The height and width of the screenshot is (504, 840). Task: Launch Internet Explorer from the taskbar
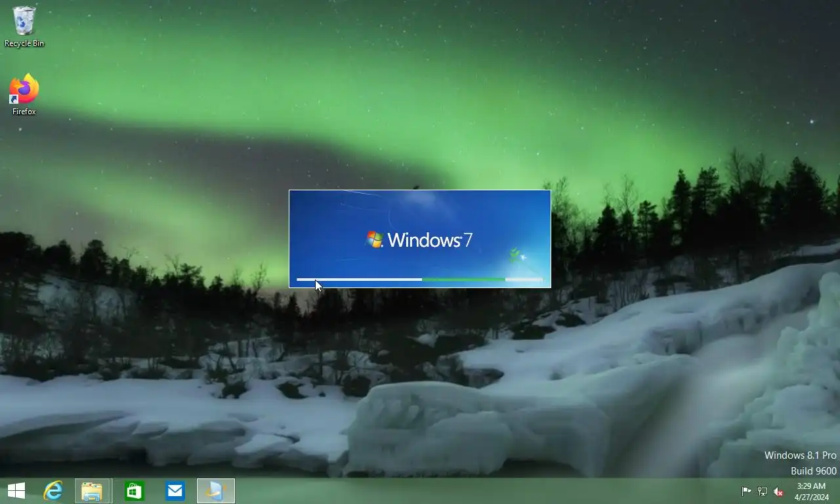(53, 491)
